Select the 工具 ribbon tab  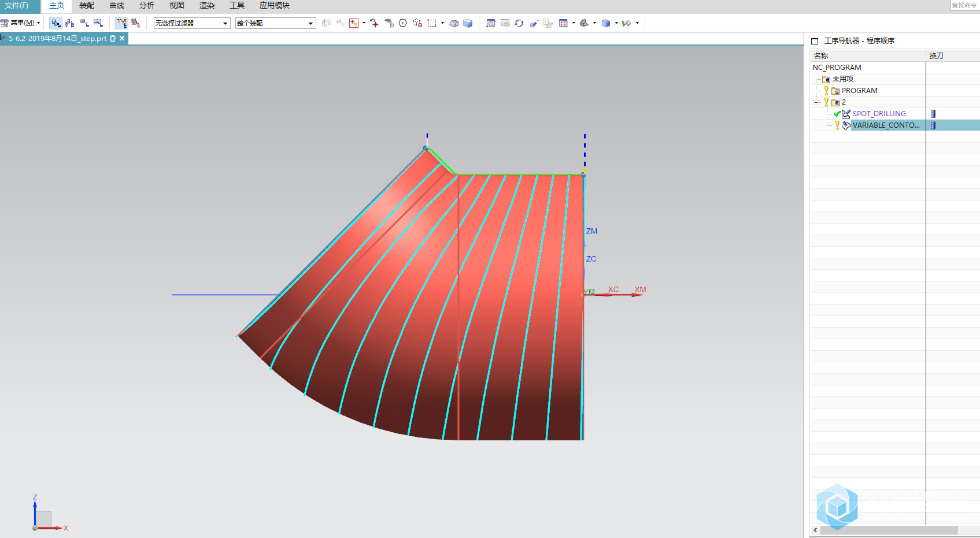pos(237,6)
